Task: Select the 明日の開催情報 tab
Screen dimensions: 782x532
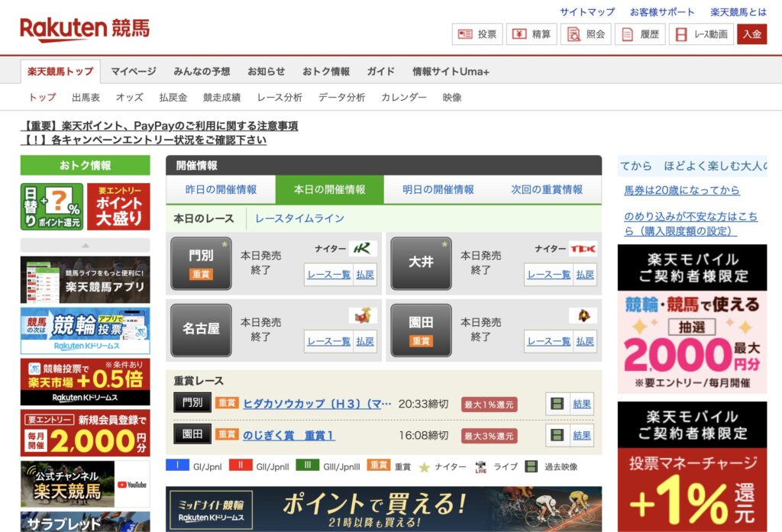Action: point(438,189)
